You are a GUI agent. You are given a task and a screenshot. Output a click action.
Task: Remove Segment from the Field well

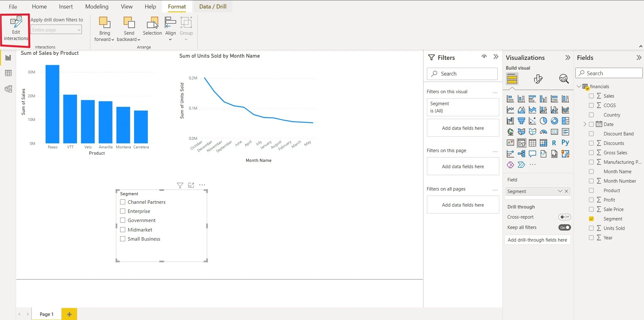(x=567, y=191)
